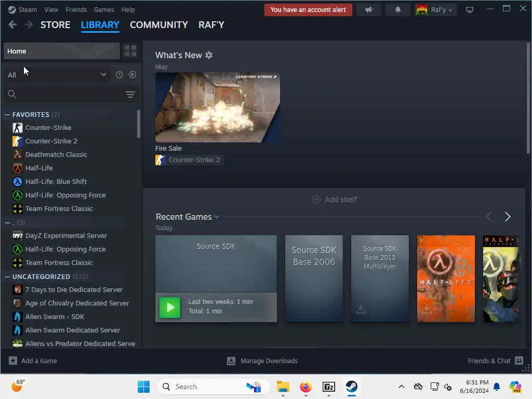Click the forward navigation arrow
The image size is (532, 399).
[x=29, y=24]
